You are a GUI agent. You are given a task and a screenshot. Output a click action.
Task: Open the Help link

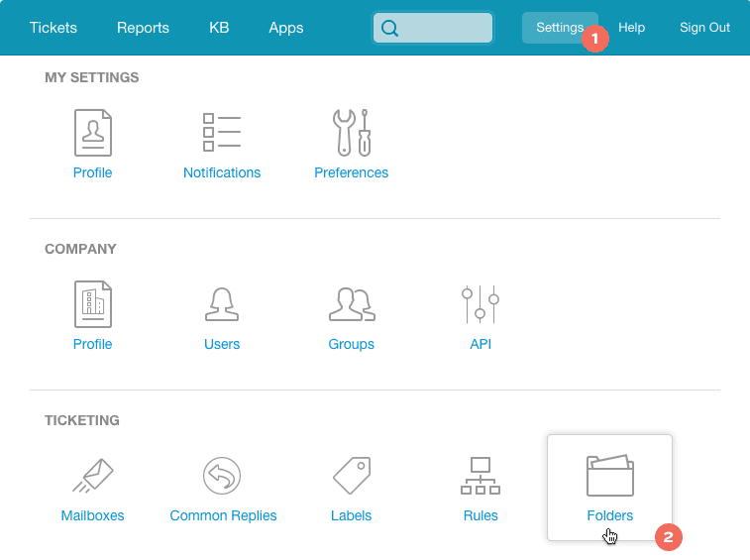[632, 28]
